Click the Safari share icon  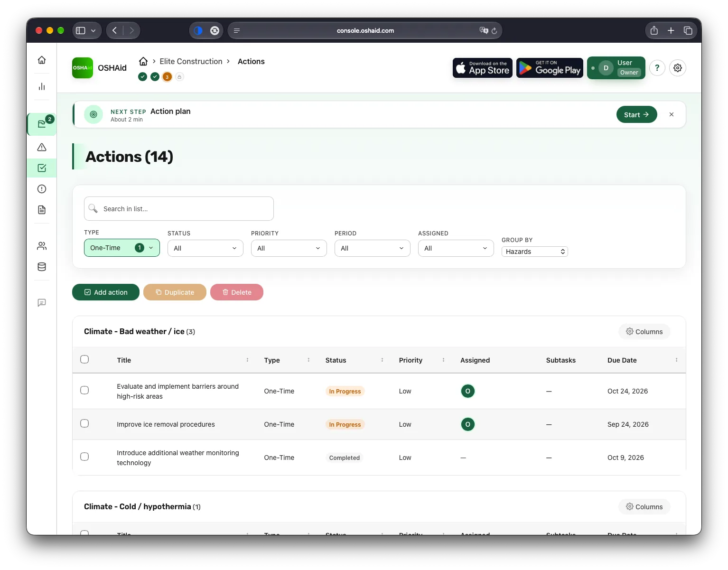pos(654,30)
